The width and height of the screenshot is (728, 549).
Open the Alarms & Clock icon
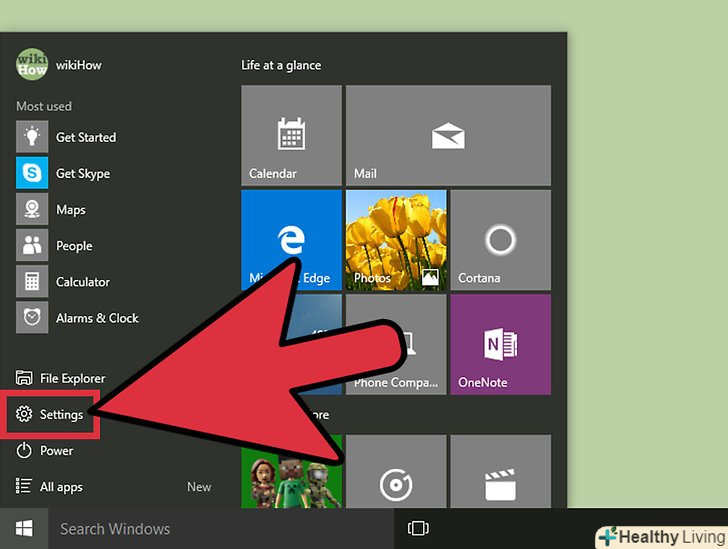(x=32, y=317)
